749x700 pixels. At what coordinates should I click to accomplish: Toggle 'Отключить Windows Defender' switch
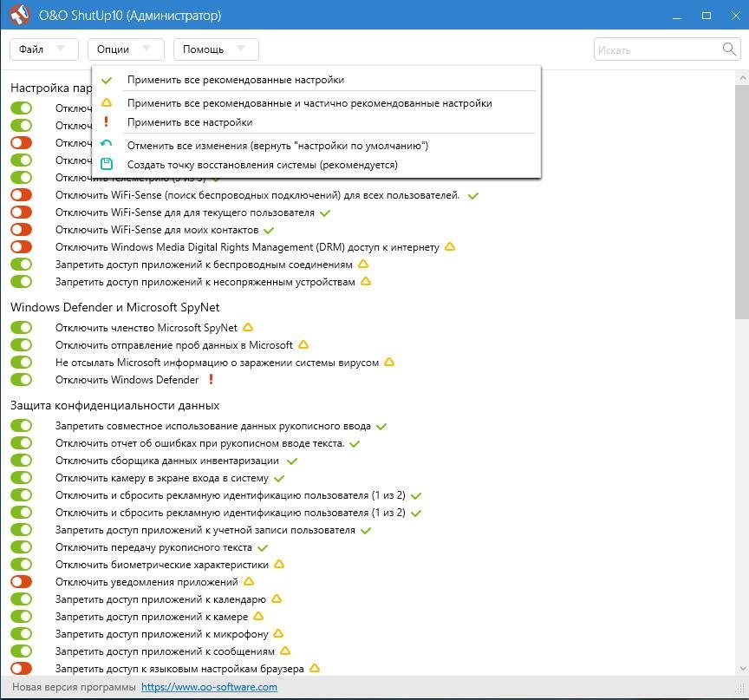pos(22,379)
